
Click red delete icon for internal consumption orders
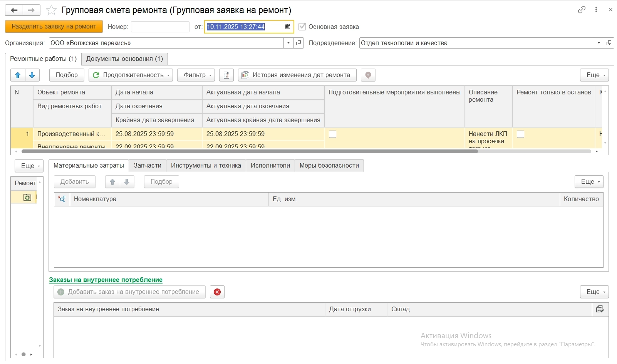point(217,292)
